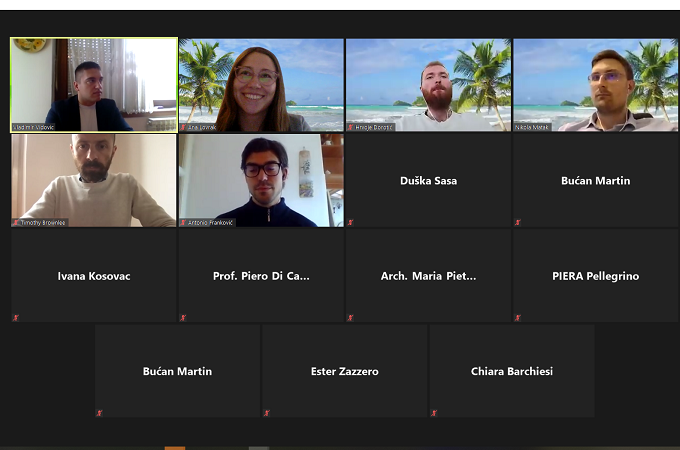
Task: Select Nikola Matak's video thumbnail
Action: tap(595, 85)
